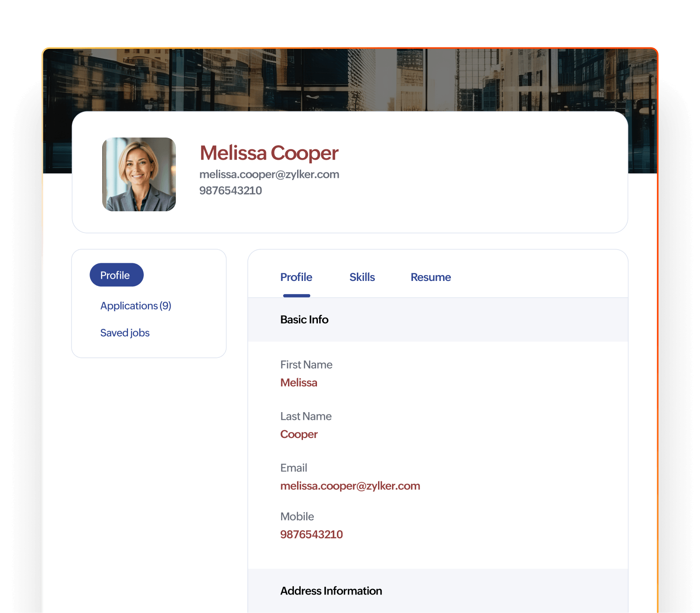Select the phone number 9876543210 in the header

pyautogui.click(x=231, y=190)
